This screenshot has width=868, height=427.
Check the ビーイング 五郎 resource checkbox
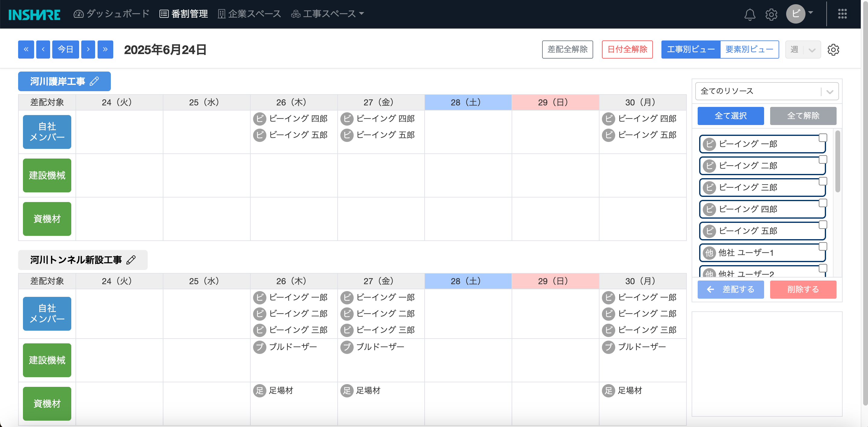click(823, 225)
